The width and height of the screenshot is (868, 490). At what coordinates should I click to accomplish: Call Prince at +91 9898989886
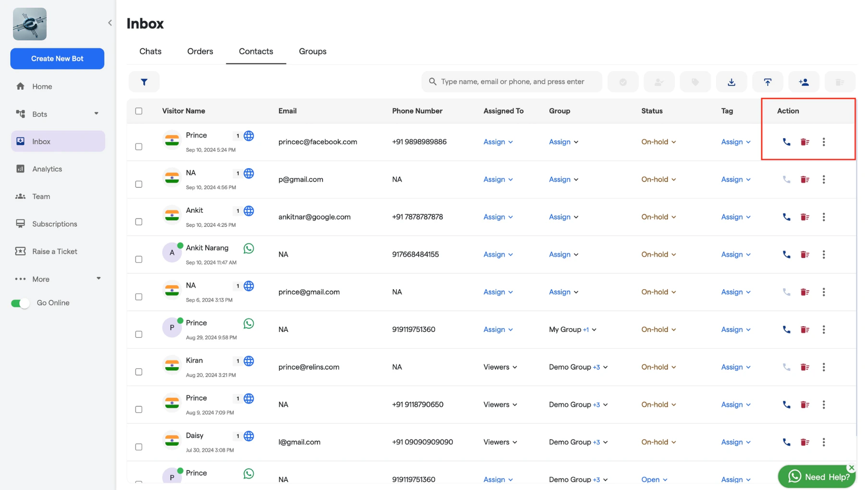coord(786,142)
